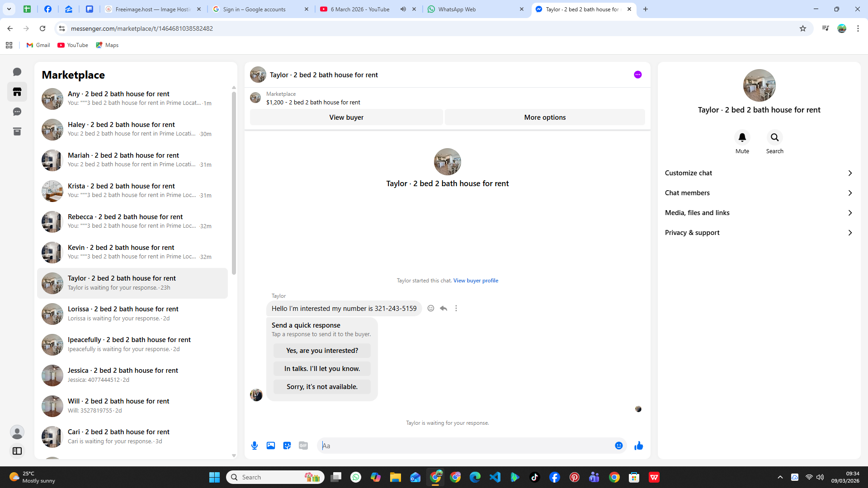Send a thumbs-up like
The height and width of the screenshot is (488, 868).
coord(638,446)
